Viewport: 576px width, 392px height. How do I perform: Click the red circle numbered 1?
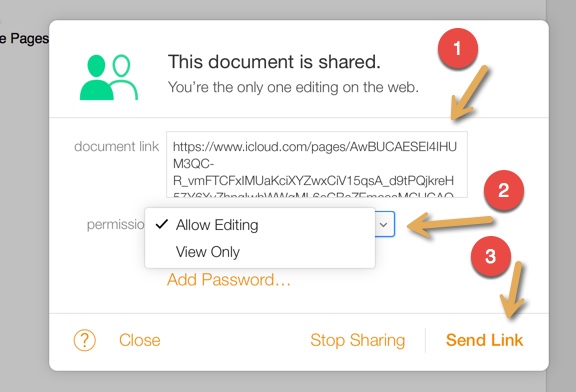(x=457, y=48)
